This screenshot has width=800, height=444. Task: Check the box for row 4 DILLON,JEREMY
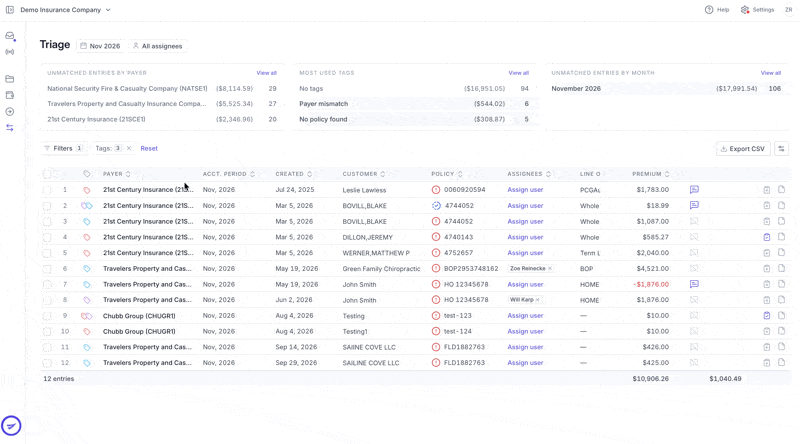(47, 237)
